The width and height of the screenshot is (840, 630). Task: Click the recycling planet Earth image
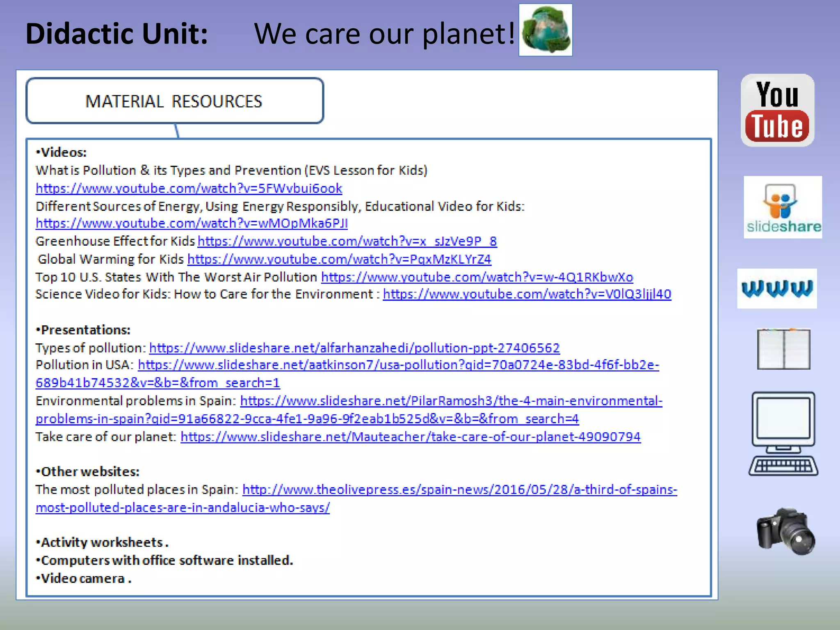pos(546,30)
